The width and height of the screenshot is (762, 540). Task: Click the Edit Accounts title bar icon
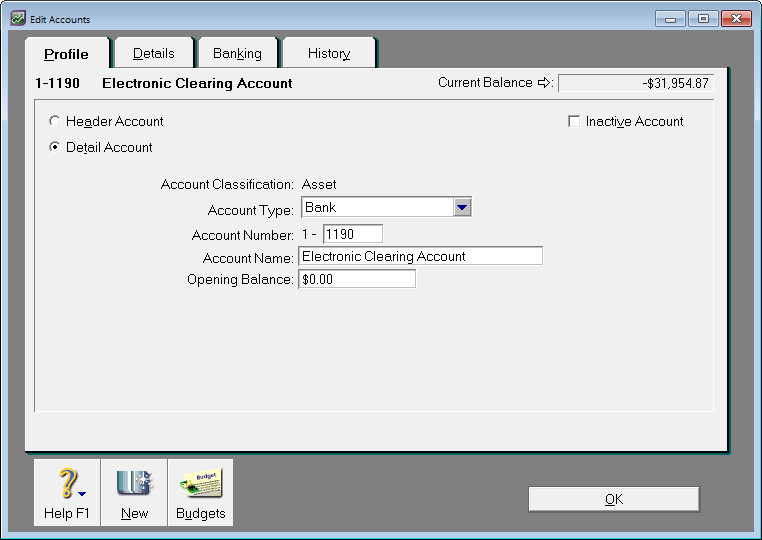(18, 19)
